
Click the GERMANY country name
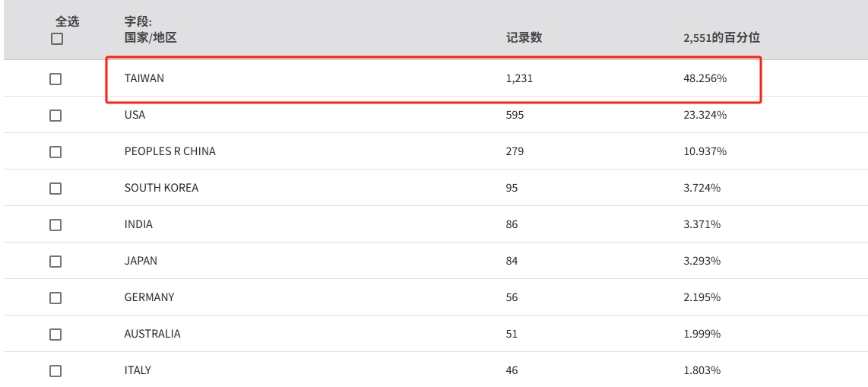(149, 297)
